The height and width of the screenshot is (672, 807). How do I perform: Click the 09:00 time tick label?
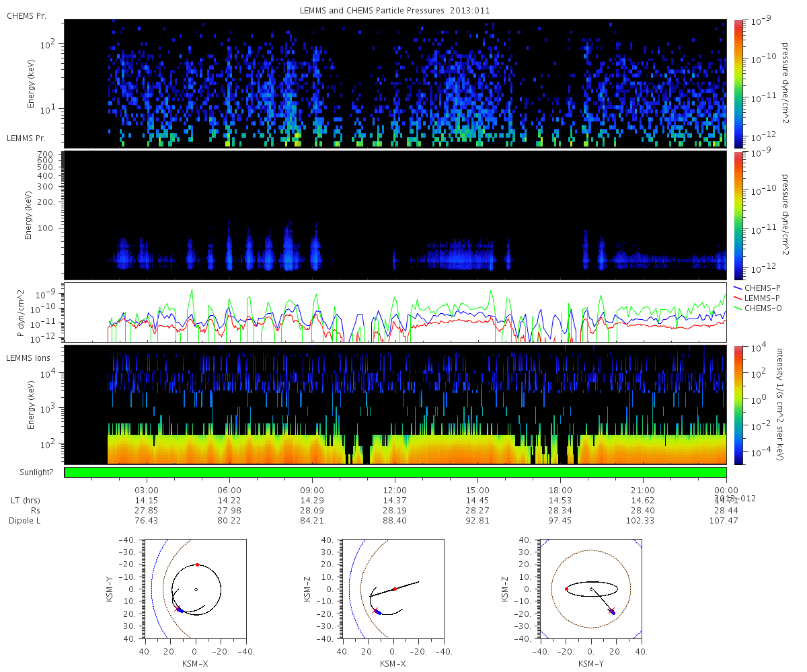tap(312, 490)
